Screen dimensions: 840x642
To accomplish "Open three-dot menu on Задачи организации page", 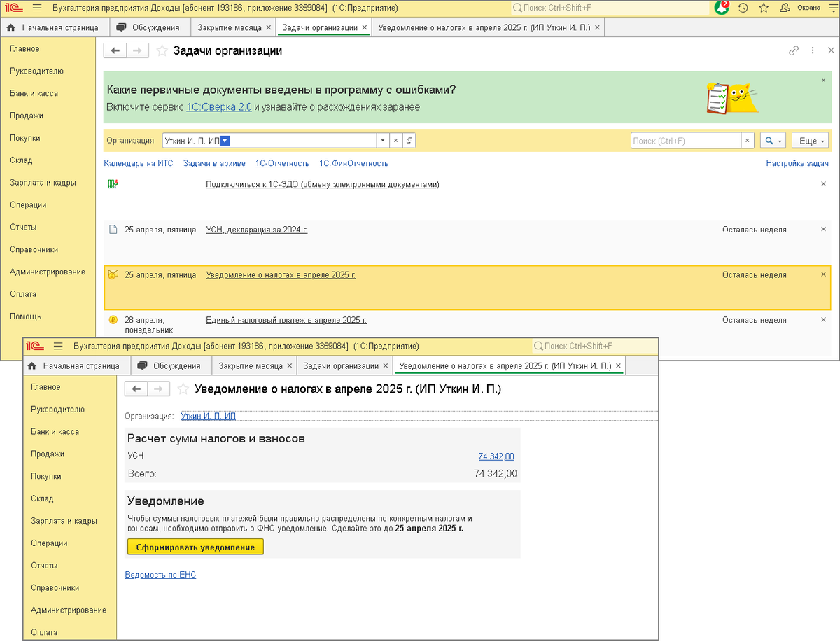I will (x=813, y=50).
